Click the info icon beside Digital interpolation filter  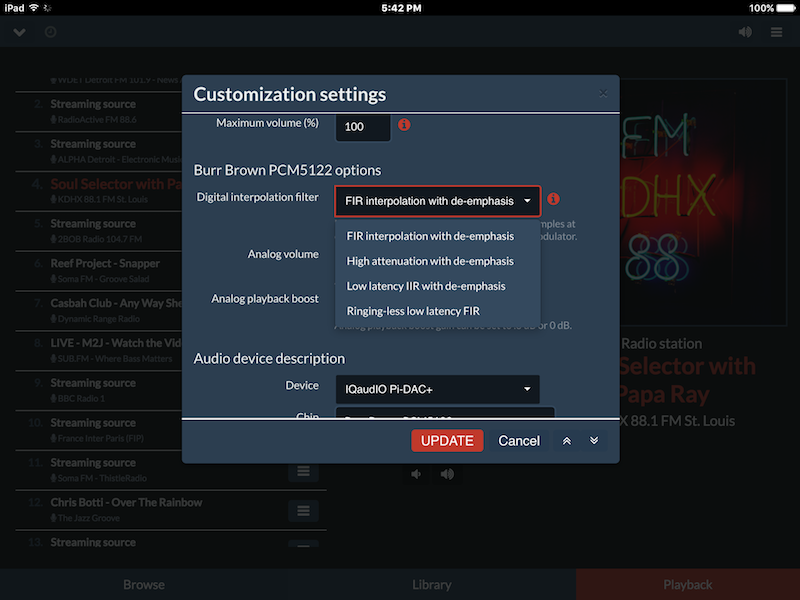(x=553, y=199)
